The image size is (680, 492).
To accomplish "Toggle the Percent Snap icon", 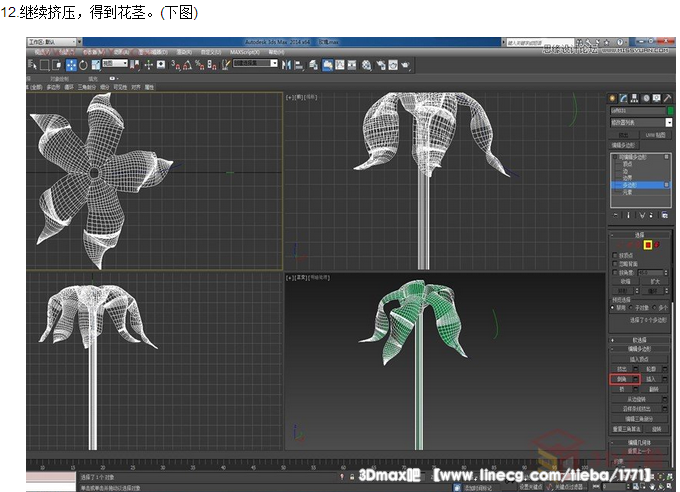I will coord(199,65).
